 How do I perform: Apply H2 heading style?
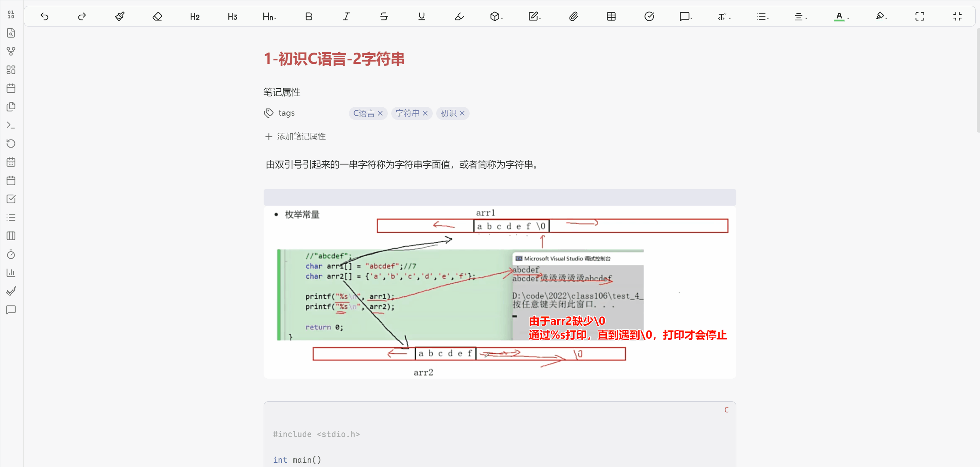click(195, 17)
